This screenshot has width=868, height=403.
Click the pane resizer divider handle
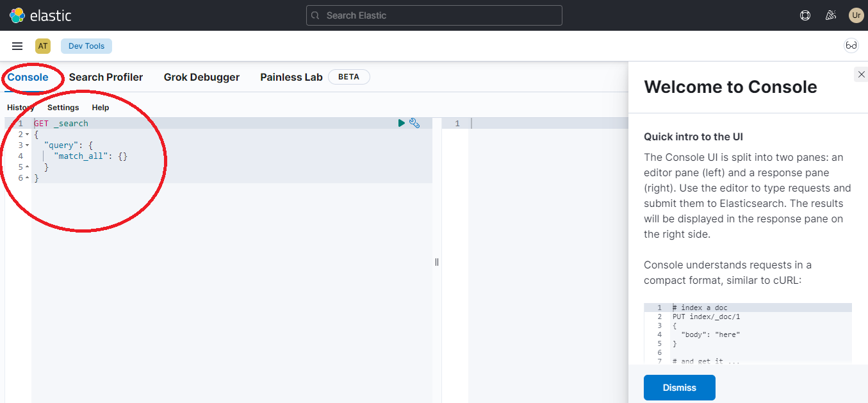(437, 261)
